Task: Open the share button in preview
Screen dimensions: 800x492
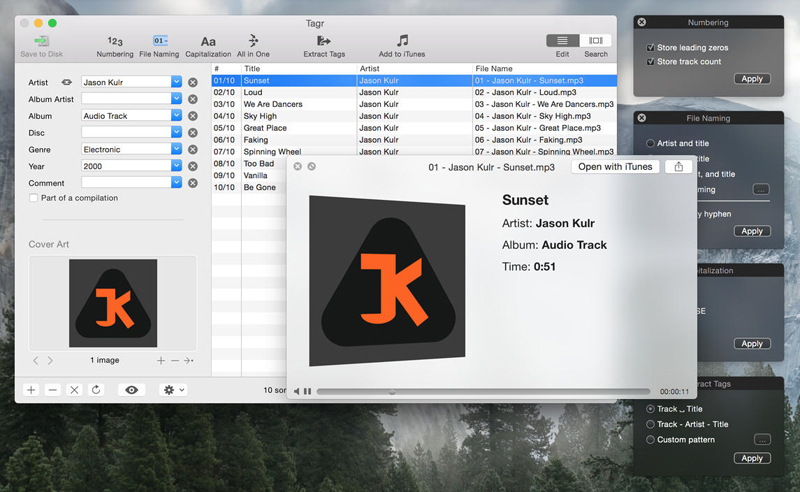Action: coord(679,167)
